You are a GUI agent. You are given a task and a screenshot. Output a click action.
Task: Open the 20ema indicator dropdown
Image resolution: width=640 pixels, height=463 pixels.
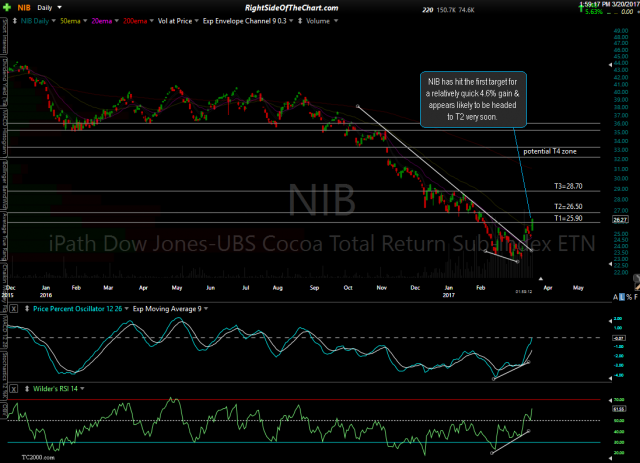tap(117, 21)
